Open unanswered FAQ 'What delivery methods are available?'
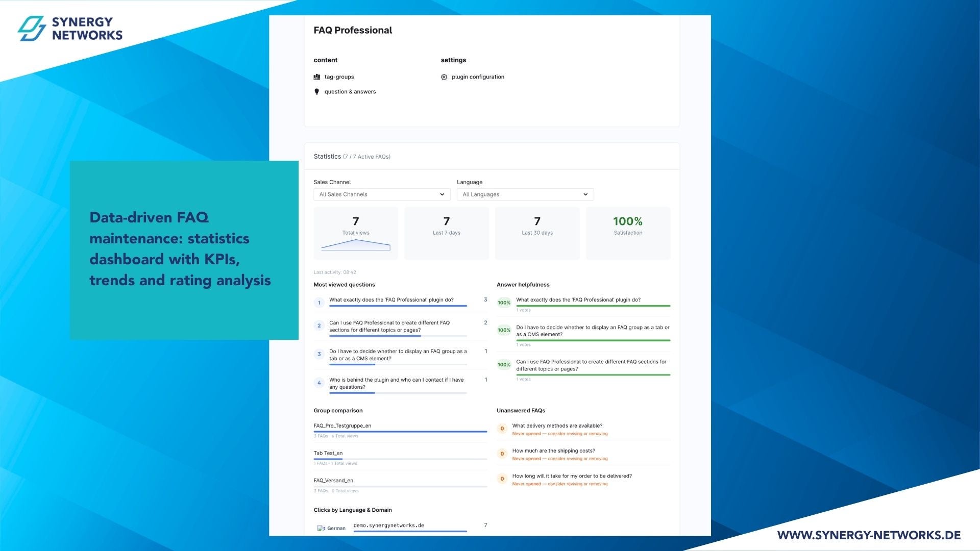The height and width of the screenshot is (551, 980). tap(557, 426)
